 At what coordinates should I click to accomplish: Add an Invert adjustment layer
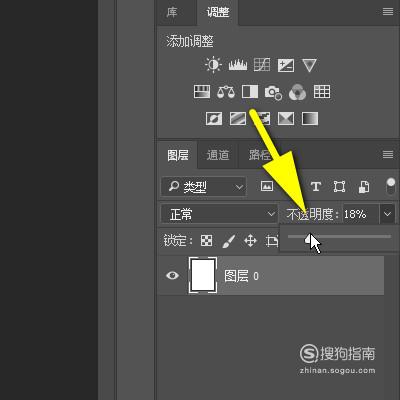(x=214, y=118)
